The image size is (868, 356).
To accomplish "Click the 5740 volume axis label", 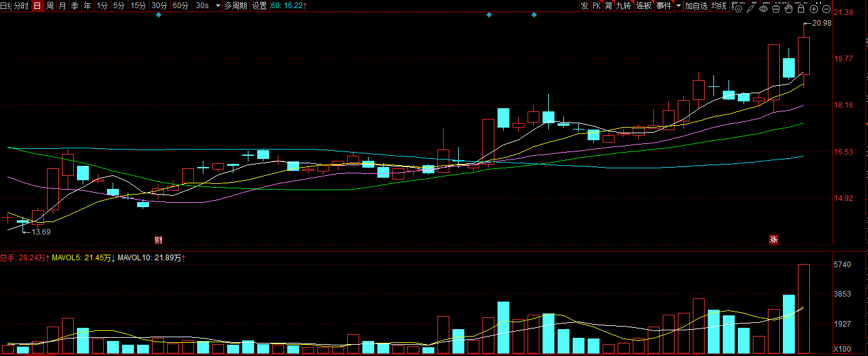I will [x=843, y=265].
